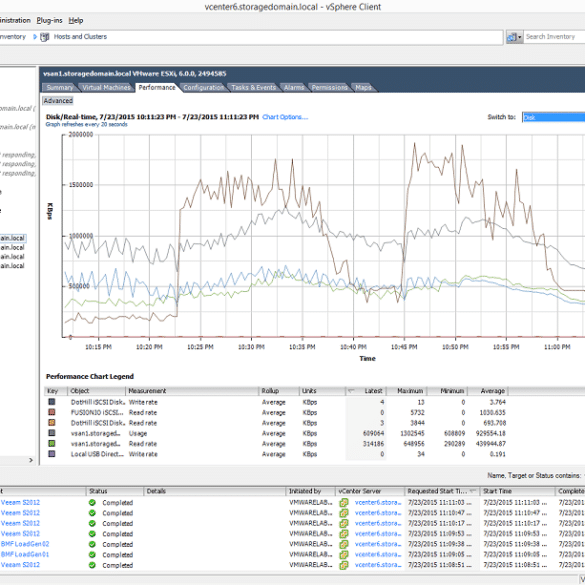Screen dimensions: 585x585
Task: Open the Tasks & Events tab
Action: [253, 88]
